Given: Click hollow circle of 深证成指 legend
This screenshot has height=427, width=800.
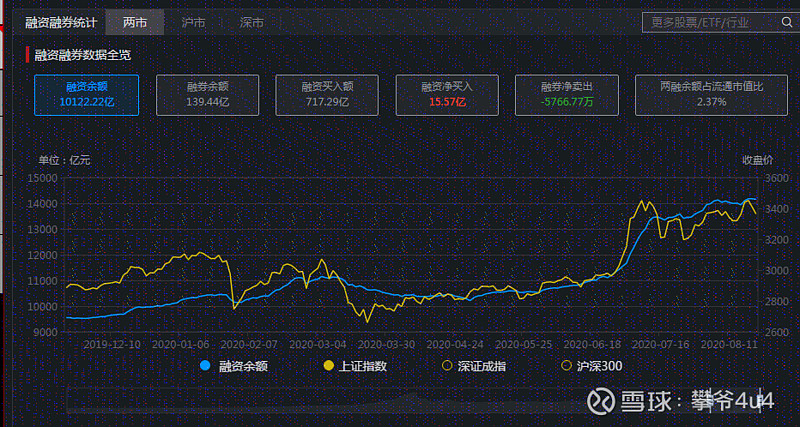Looking at the screenshot, I should pos(447,366).
